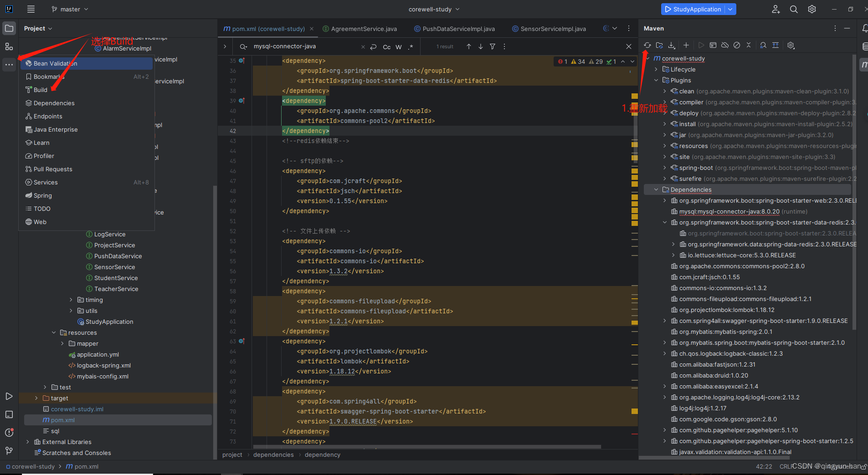
Task: Open corewell-study project dropdown
Action: point(434,9)
